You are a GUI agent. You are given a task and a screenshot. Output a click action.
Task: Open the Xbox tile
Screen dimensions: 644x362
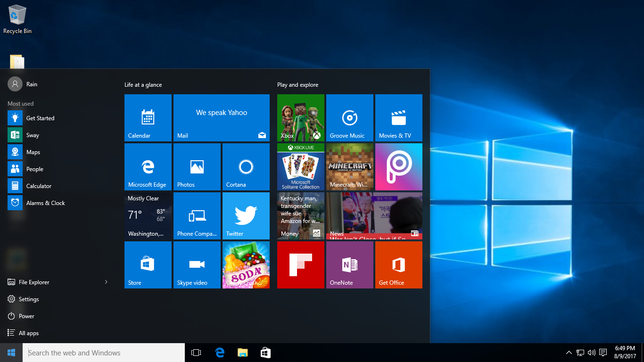click(301, 118)
